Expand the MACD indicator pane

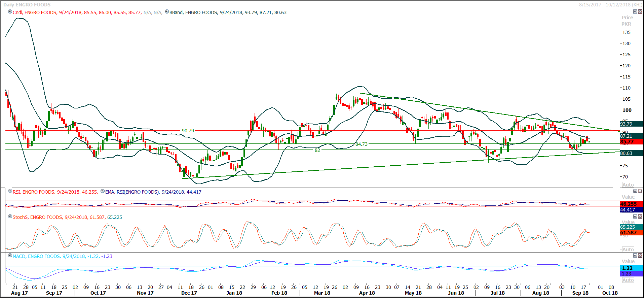pyautogui.click(x=635, y=256)
